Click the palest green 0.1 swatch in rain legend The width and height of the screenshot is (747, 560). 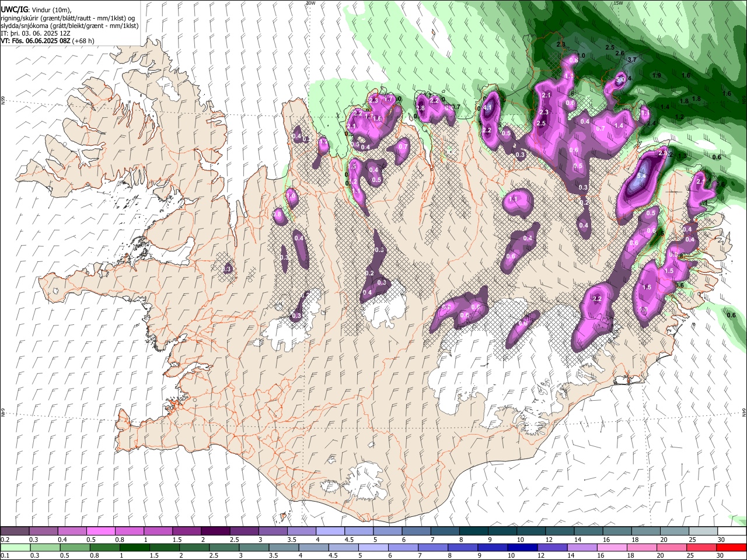tap(15, 548)
